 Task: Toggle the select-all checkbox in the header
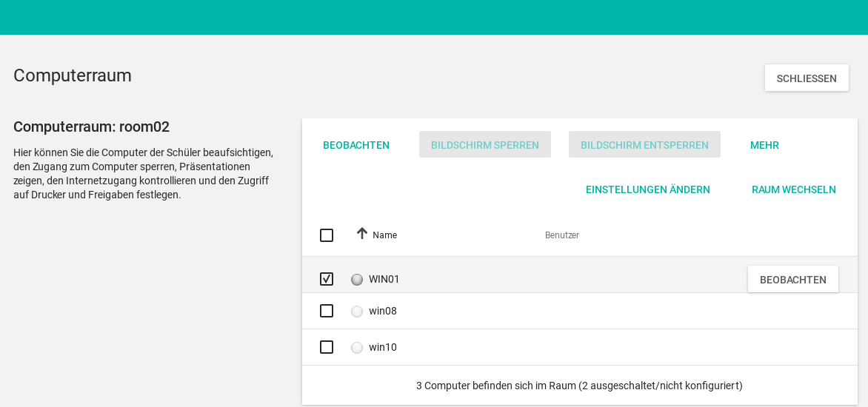pos(327,235)
